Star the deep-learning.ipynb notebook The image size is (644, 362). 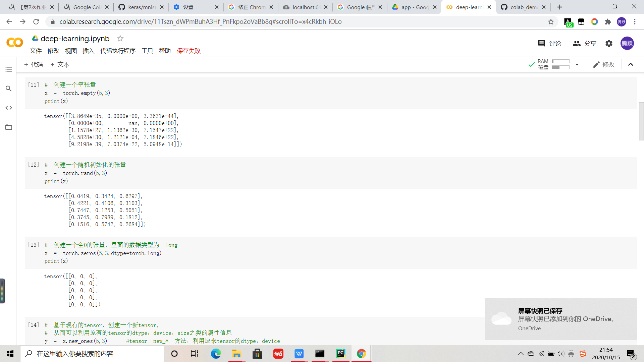point(120,39)
